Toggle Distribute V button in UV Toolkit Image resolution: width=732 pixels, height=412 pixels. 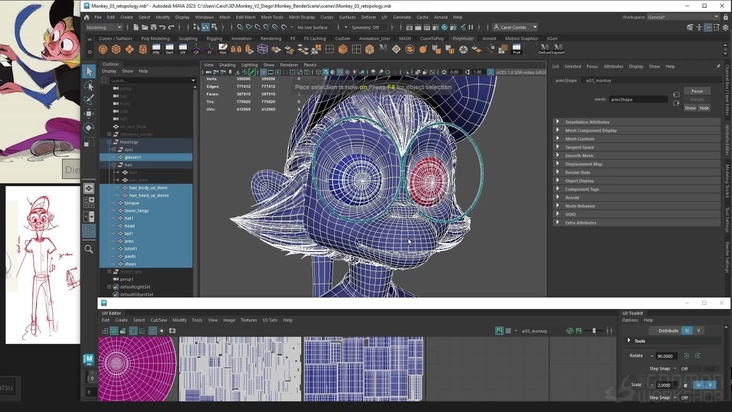(698, 330)
